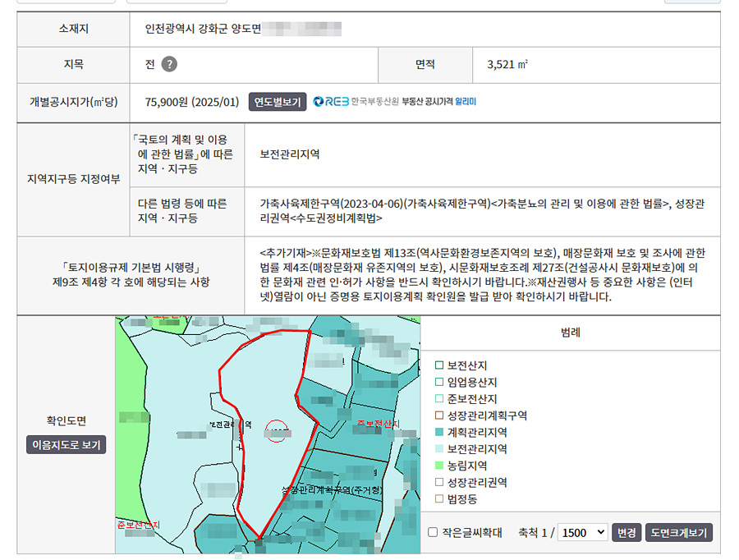Viewport: 739px width, 560px height.
Task: Enable the 작은글씨확대 checkbox
Action: coord(433,532)
